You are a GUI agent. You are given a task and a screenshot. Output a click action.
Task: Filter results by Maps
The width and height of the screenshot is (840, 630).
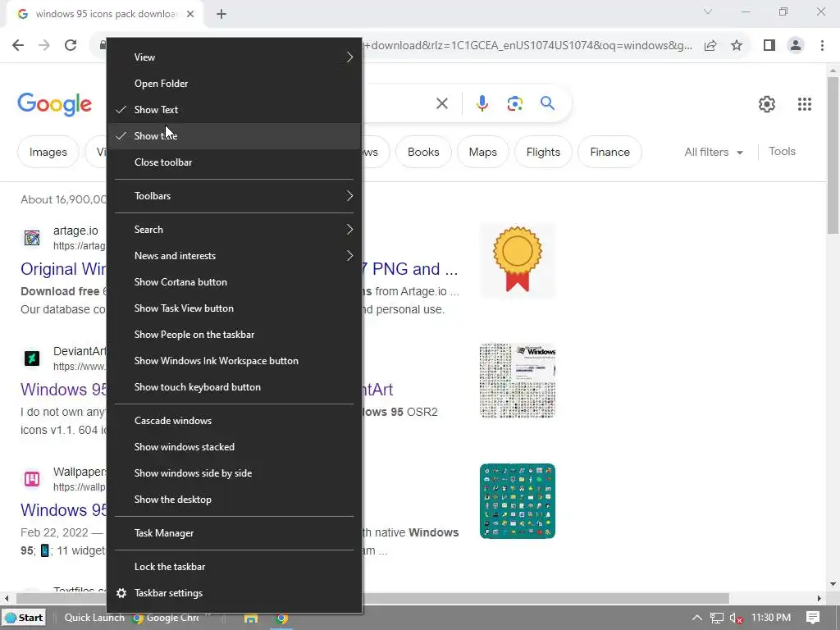click(482, 152)
